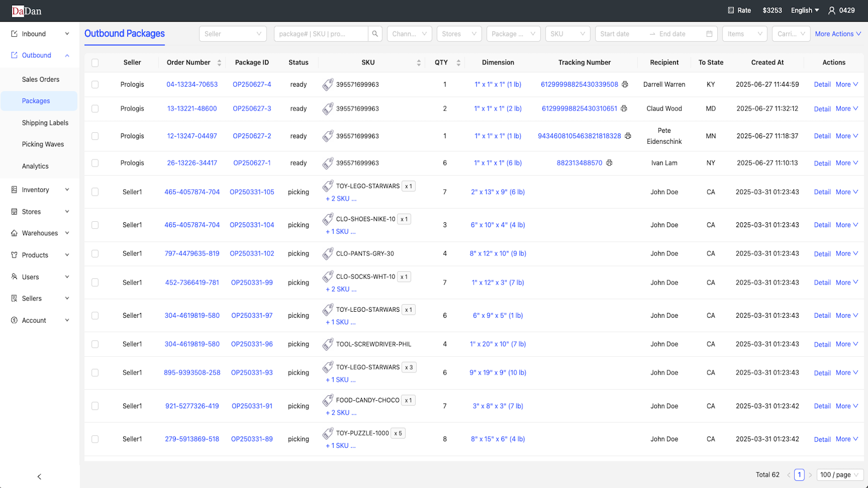Check the select-all checkbox in the table header

pos(95,62)
